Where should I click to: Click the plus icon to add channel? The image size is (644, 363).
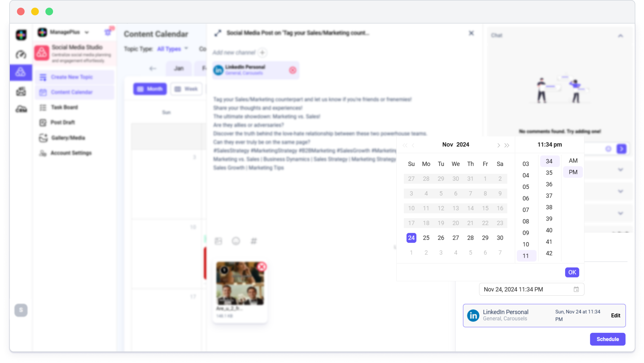tap(262, 52)
